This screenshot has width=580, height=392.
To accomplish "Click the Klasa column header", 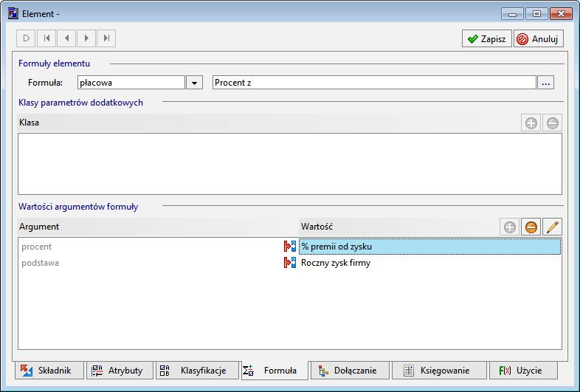I will [269, 123].
